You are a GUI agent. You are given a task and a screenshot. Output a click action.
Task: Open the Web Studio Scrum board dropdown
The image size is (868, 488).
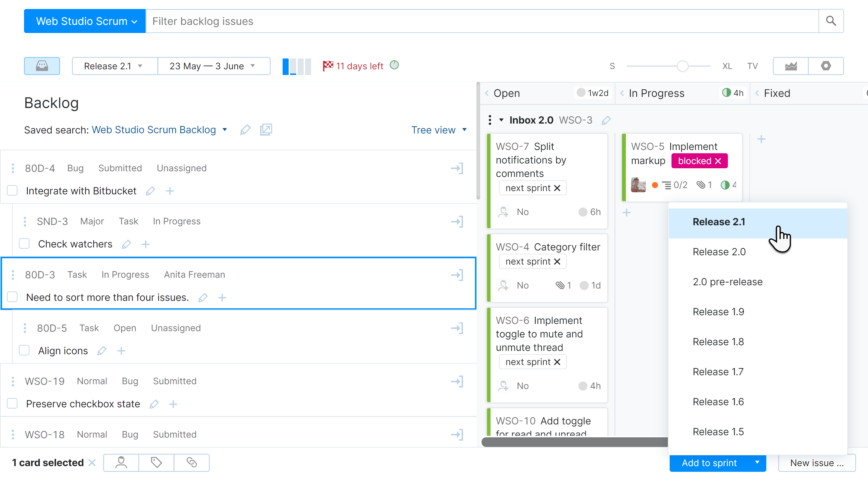(x=85, y=21)
